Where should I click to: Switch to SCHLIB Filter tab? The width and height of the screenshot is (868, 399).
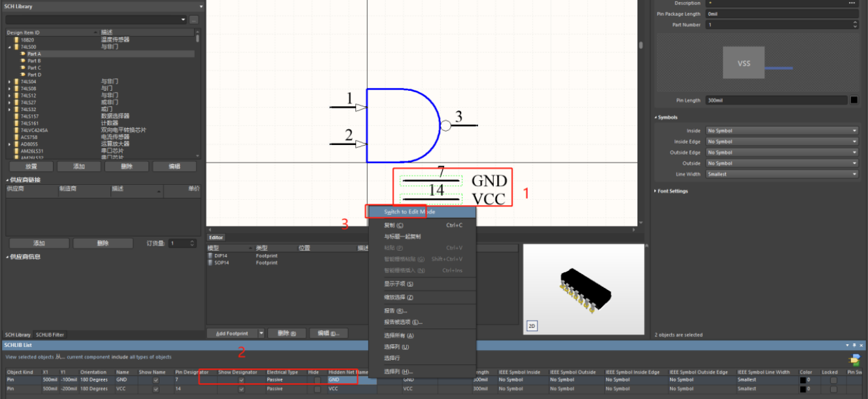50,334
